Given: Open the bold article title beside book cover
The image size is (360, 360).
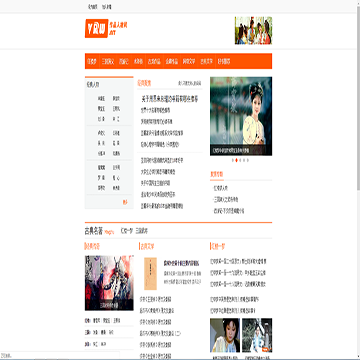Looking at the screenshot, I should click(x=182, y=263).
